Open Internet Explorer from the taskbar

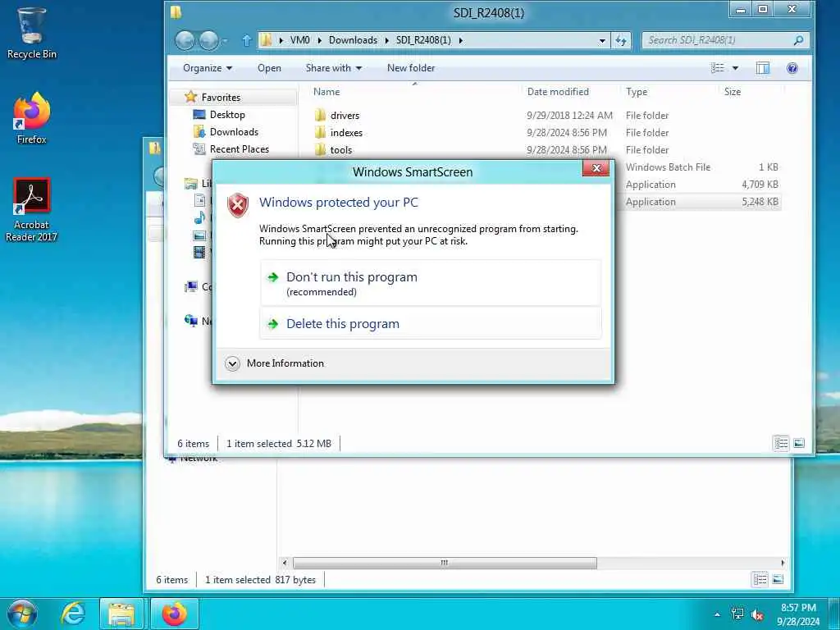[72, 614]
